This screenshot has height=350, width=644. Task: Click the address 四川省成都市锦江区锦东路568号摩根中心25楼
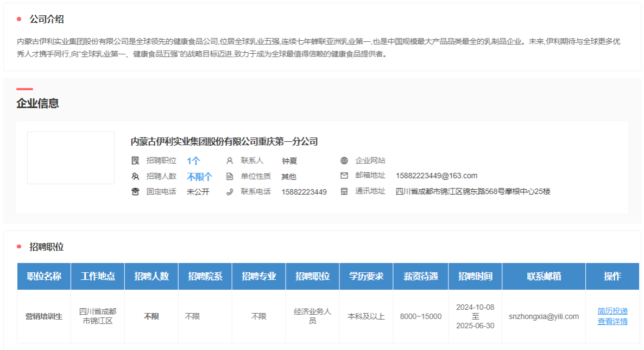473,191
